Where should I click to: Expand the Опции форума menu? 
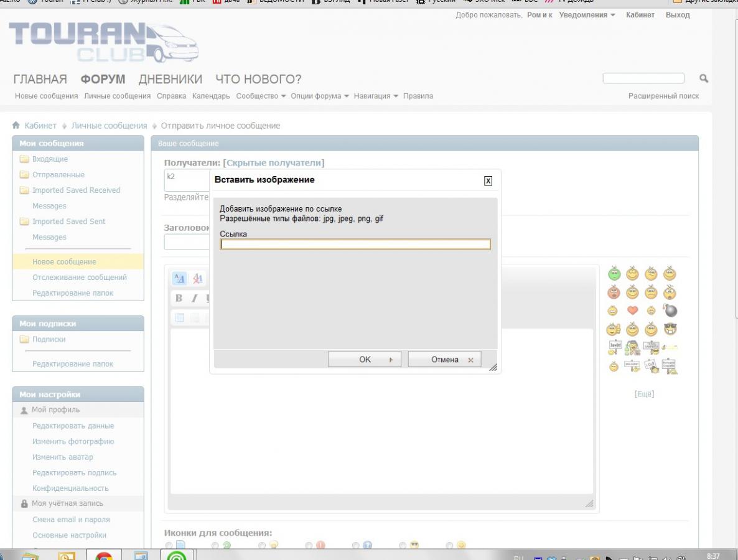click(320, 96)
